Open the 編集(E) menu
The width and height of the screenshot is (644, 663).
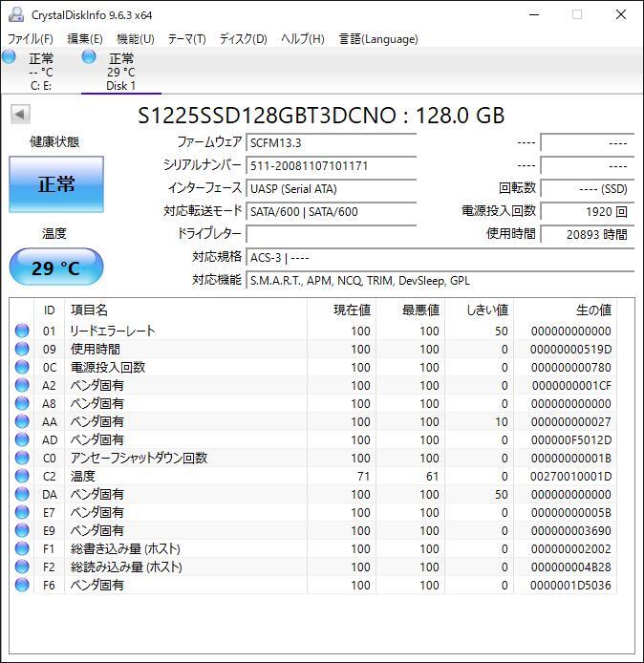(85, 39)
